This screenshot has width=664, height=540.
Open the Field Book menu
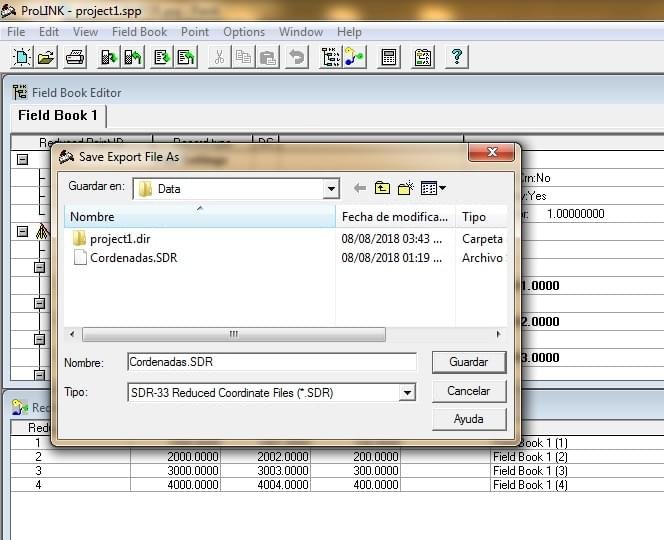139,32
